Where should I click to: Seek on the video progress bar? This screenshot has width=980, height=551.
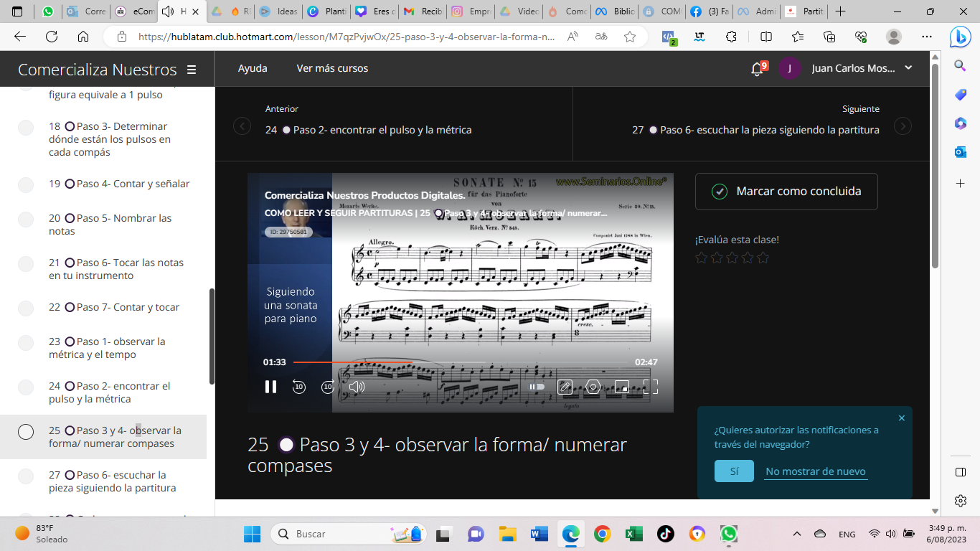click(x=461, y=362)
